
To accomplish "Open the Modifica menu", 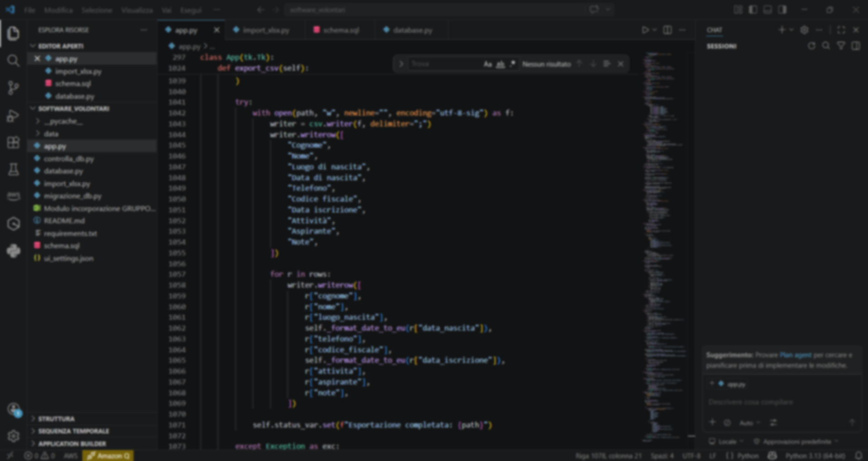I will pos(58,10).
